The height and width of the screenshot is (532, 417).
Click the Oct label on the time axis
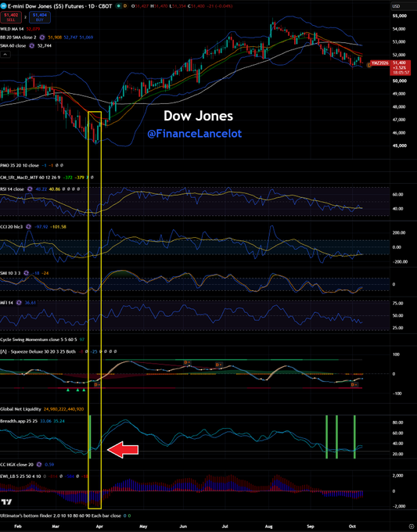(352, 527)
